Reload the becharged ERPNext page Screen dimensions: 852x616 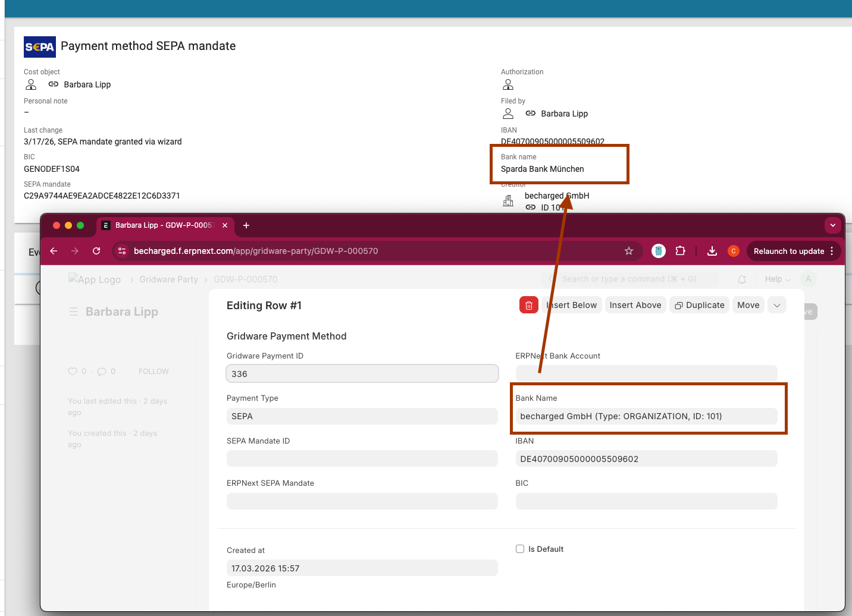point(96,251)
